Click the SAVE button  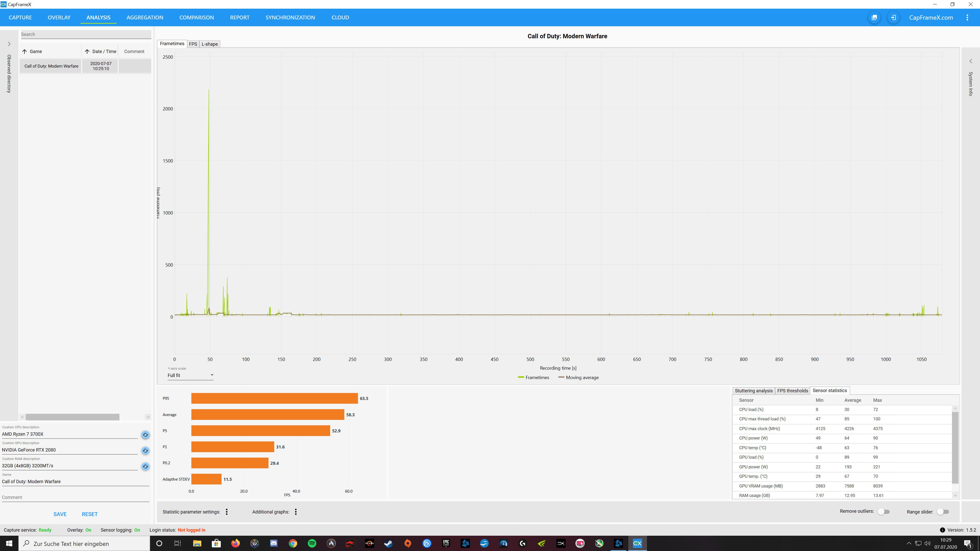pos(60,514)
